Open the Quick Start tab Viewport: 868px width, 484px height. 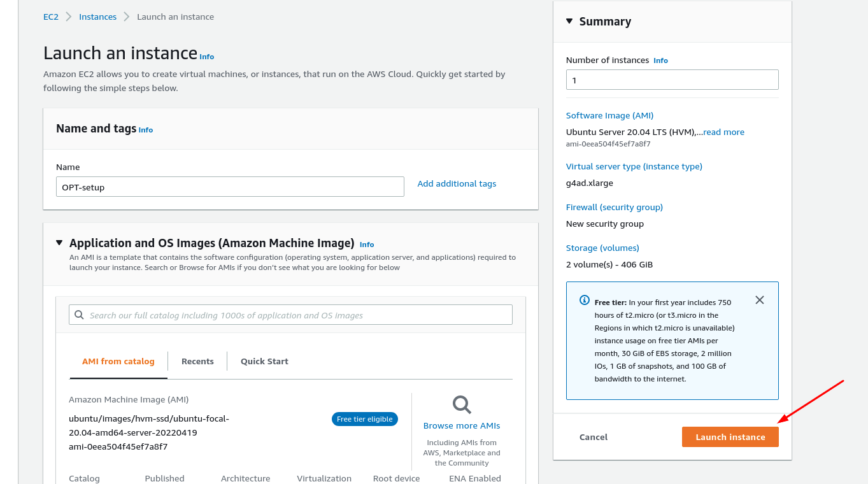coord(264,361)
